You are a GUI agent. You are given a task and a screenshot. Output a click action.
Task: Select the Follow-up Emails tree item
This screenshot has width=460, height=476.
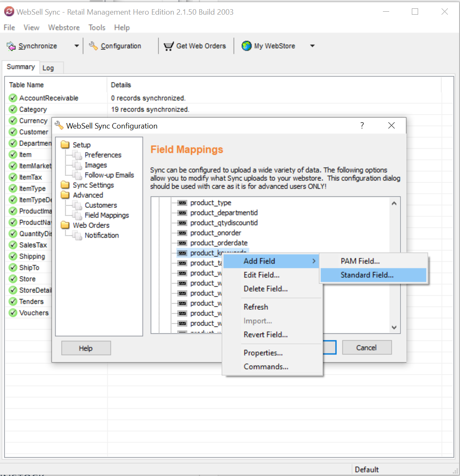click(x=109, y=175)
